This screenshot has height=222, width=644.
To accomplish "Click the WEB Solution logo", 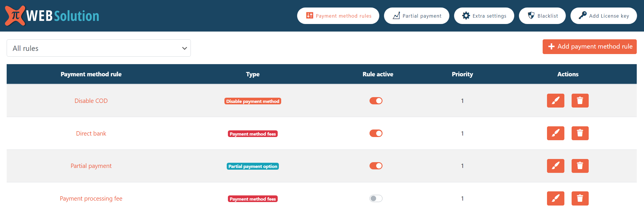I will (x=52, y=16).
